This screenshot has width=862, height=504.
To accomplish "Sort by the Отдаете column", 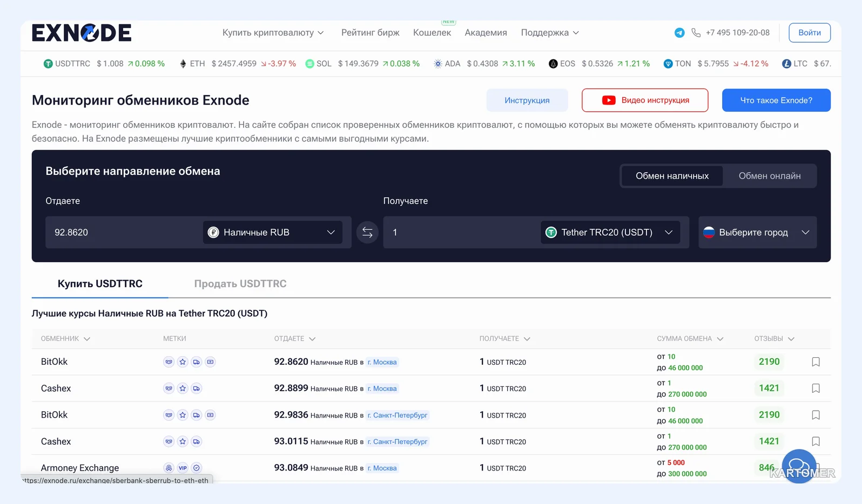I will (x=295, y=339).
